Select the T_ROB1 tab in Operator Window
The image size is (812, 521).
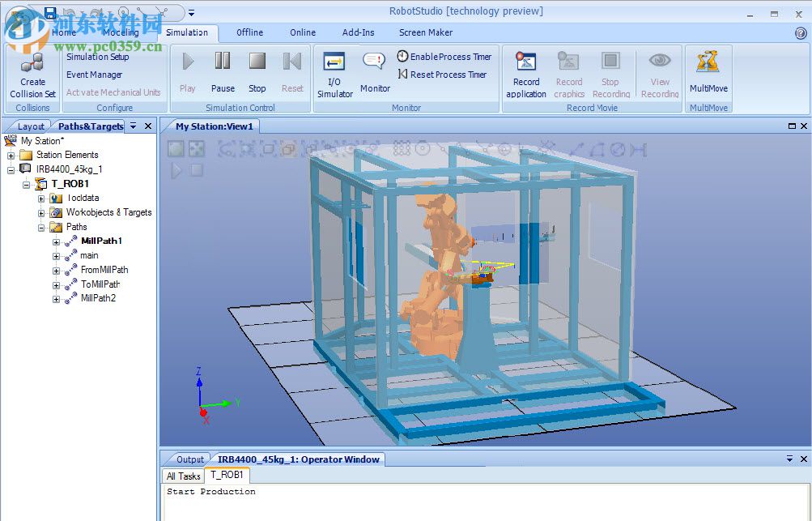[x=227, y=476]
